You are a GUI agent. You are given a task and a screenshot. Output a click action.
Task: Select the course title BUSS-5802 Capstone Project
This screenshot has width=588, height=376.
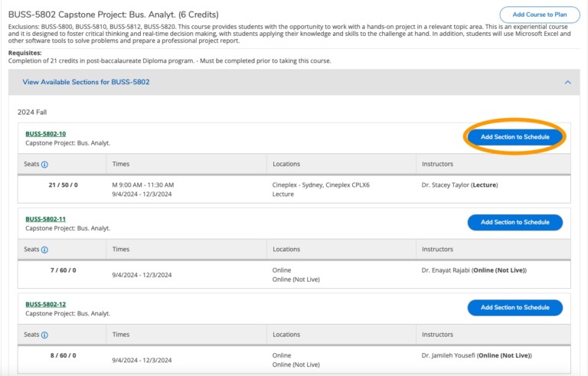pyautogui.click(x=113, y=15)
